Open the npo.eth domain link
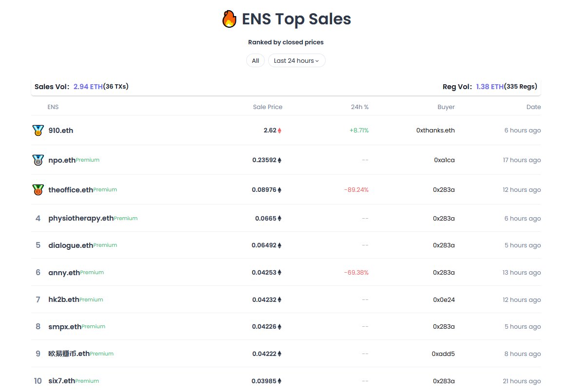This screenshot has height=392, width=569. tap(62, 160)
